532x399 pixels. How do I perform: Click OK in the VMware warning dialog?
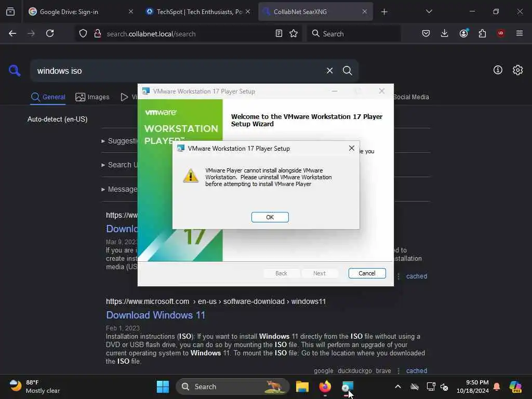[270, 217]
